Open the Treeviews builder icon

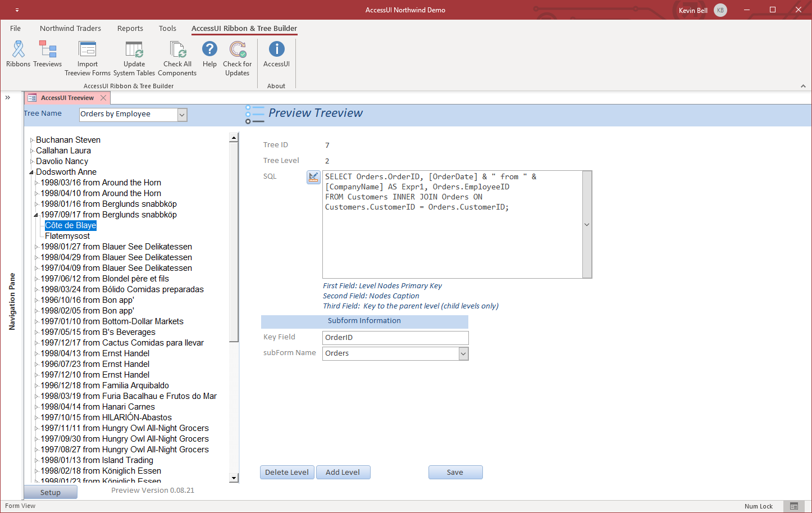[x=48, y=54]
